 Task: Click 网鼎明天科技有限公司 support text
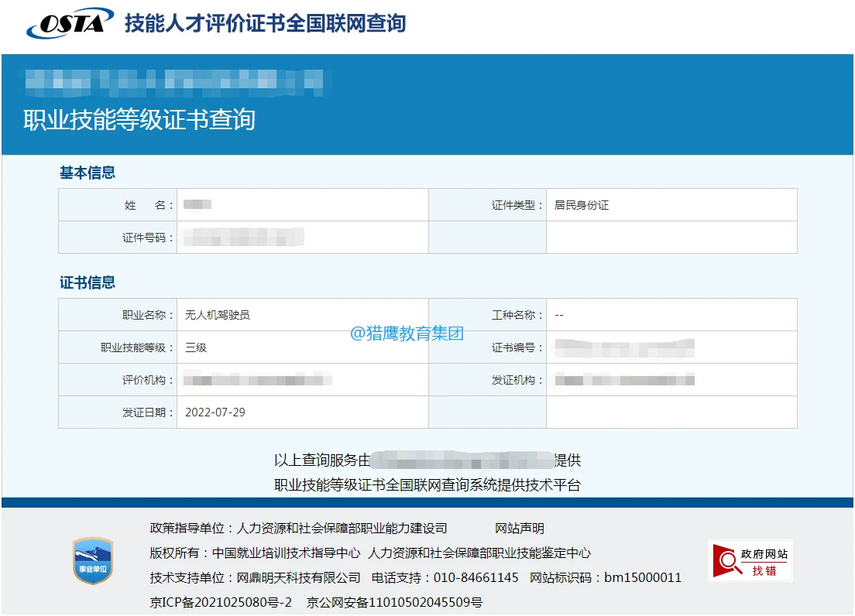pyautogui.click(x=298, y=577)
